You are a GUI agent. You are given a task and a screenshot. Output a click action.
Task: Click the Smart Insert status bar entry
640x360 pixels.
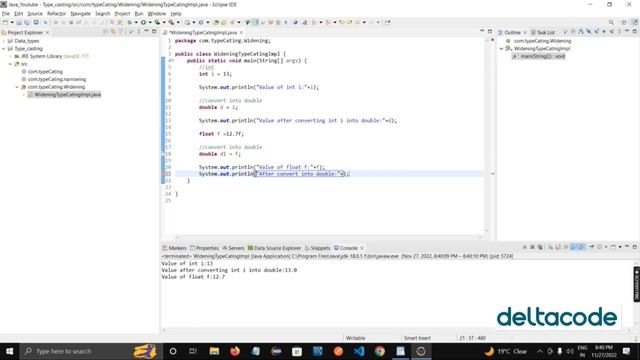click(417, 338)
